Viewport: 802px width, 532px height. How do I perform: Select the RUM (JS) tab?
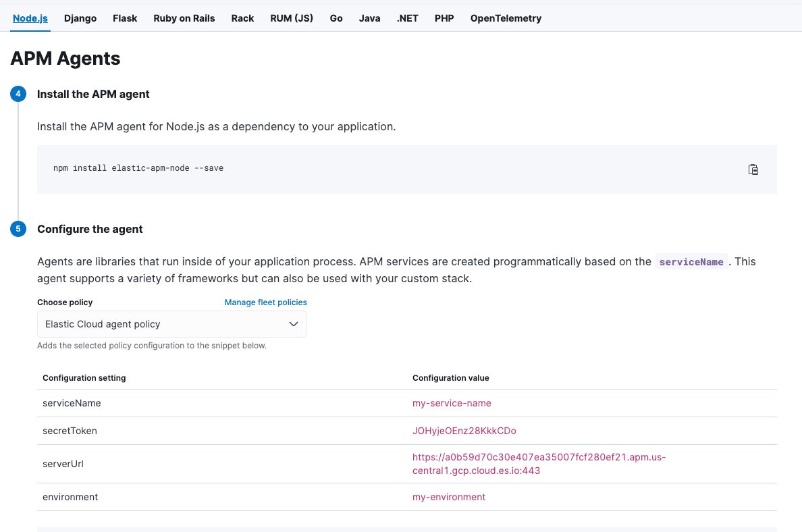[x=292, y=18]
